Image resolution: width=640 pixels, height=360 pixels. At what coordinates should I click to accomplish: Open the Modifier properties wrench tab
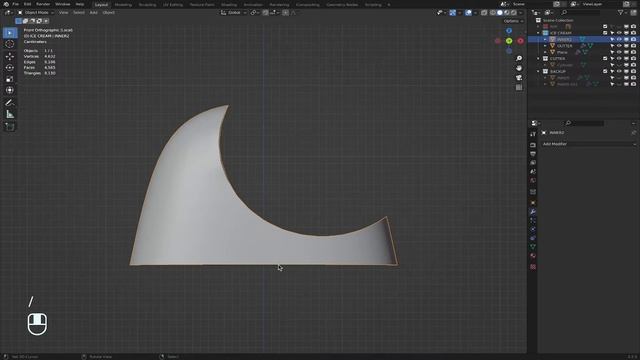click(533, 211)
